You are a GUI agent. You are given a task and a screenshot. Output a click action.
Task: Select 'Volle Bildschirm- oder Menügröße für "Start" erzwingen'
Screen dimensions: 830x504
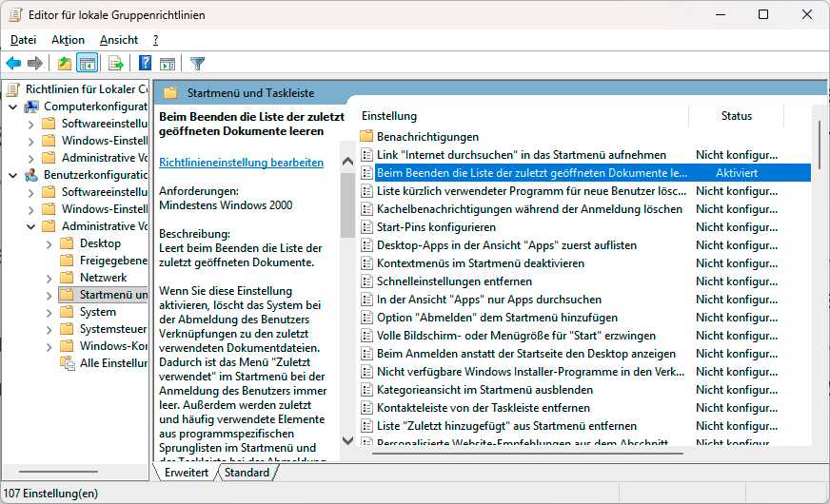tap(516, 336)
